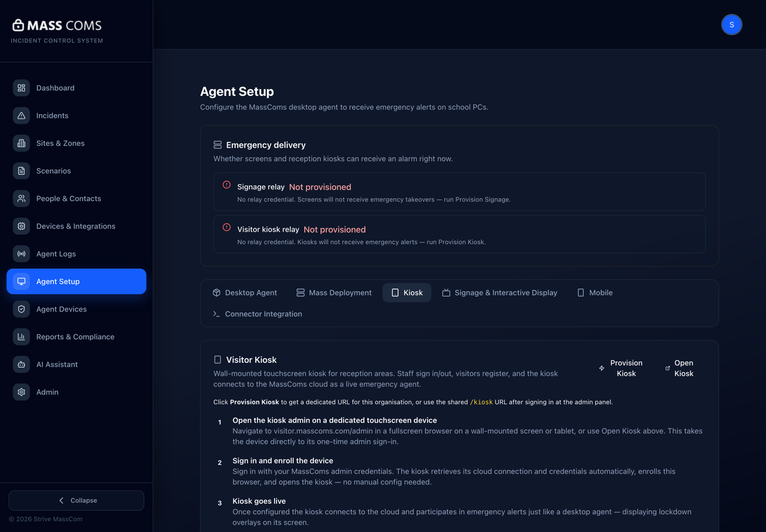Screen dimensions: 766x532
Task: Click the Provision Kiosk button
Action: 620,368
